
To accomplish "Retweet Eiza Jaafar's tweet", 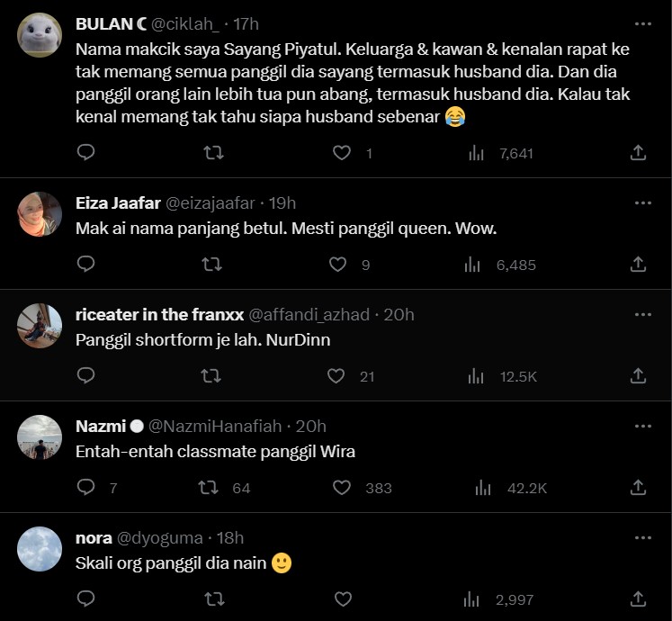I will (211, 265).
